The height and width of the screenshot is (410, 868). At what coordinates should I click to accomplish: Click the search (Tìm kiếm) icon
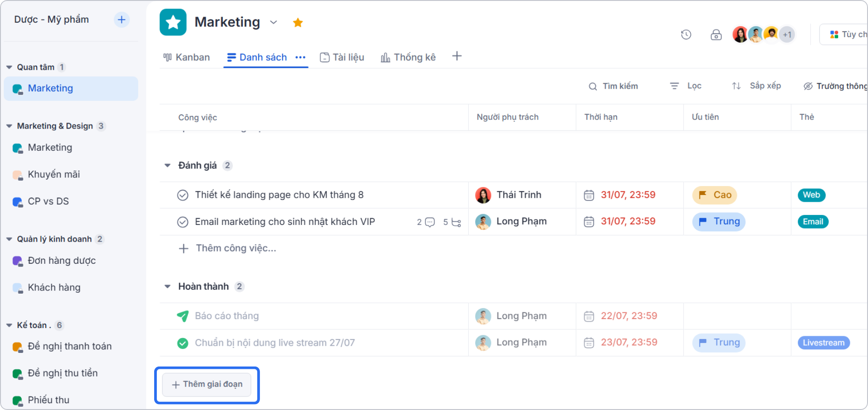pyautogui.click(x=593, y=86)
